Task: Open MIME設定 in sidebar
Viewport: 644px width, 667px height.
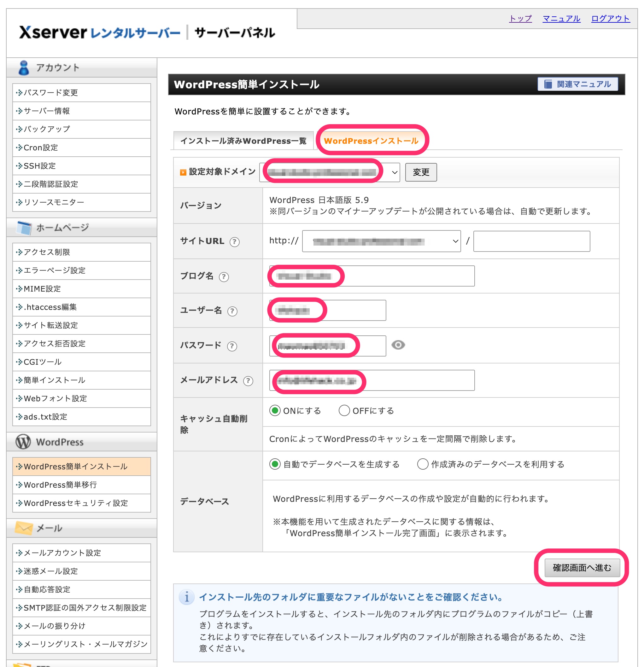Action: 82,289
